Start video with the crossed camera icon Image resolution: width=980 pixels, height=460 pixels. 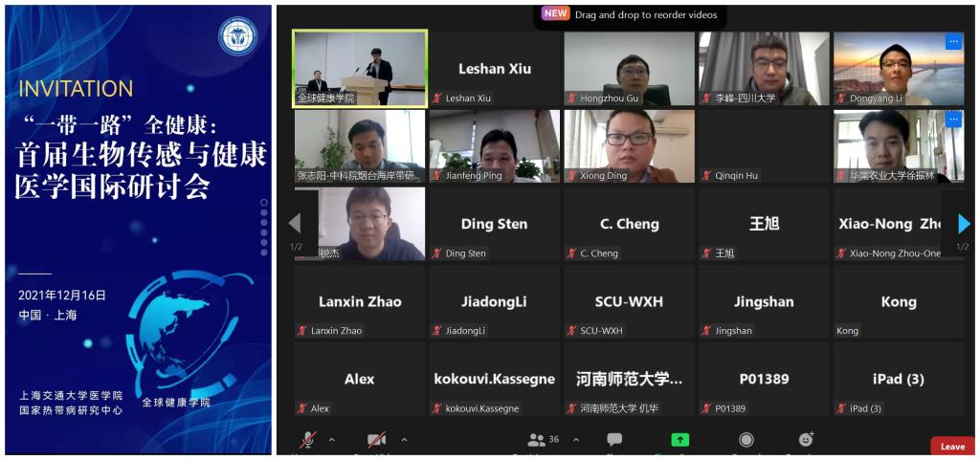click(x=376, y=441)
